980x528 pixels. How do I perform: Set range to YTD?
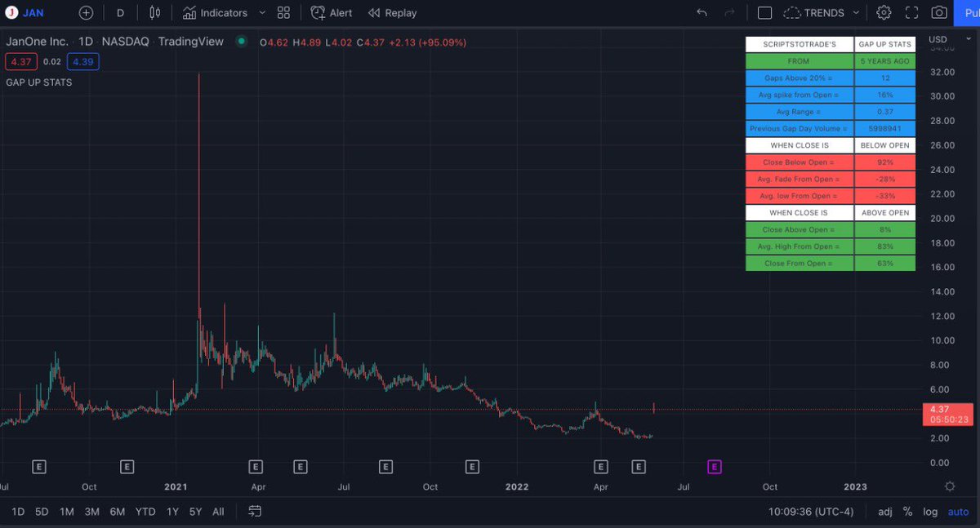click(x=145, y=512)
